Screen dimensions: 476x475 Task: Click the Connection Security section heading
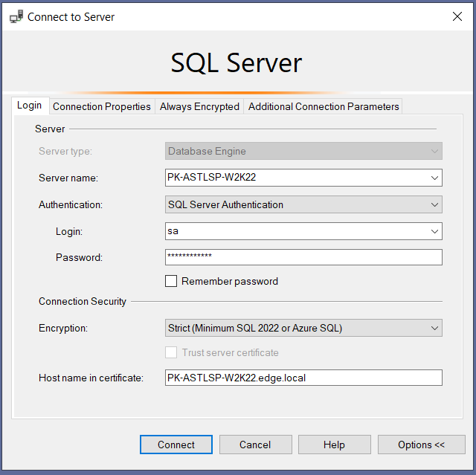(83, 302)
